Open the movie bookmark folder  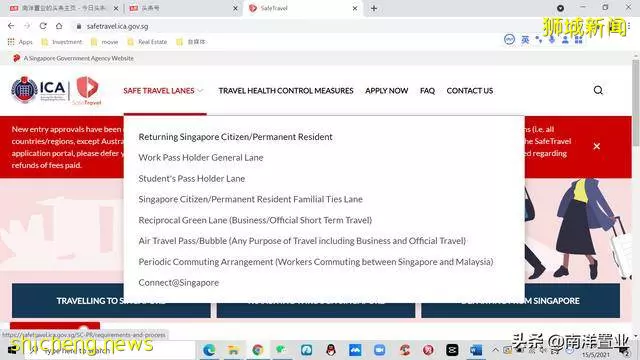104,42
